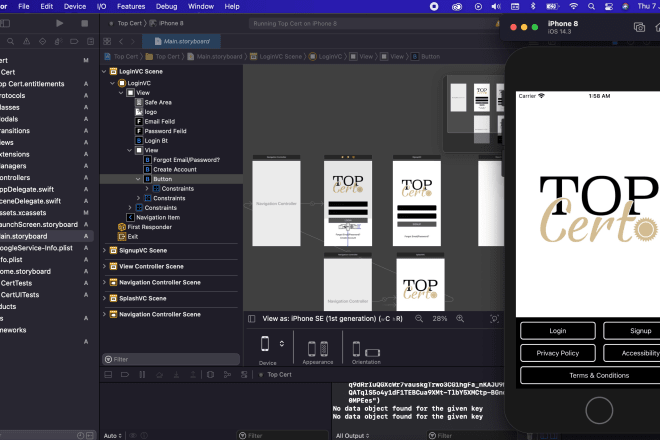Go forward with the editor's right arrow
Image resolution: width=660 pixels, height=440 pixels.
(x=133, y=41)
